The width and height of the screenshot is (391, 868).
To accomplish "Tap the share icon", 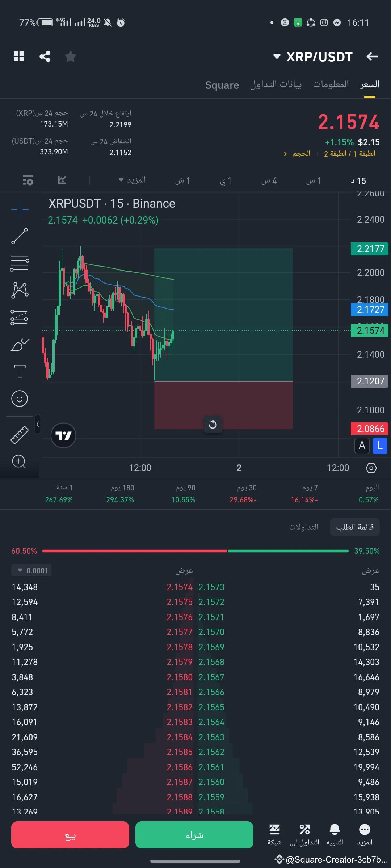I will pos(45,56).
